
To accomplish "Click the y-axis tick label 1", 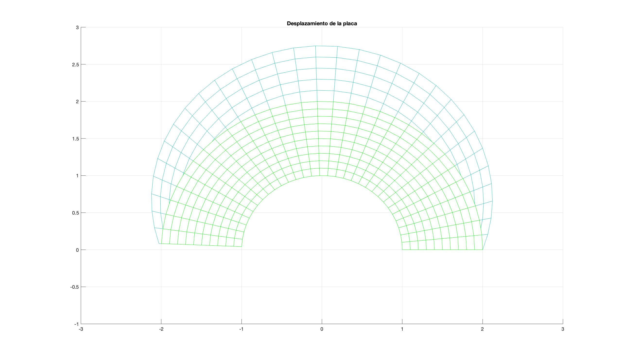I will tap(77, 176).
